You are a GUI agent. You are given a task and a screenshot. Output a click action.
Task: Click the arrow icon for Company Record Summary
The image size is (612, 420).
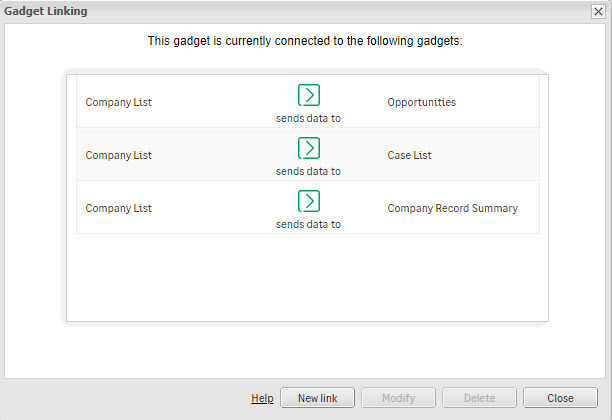point(309,201)
